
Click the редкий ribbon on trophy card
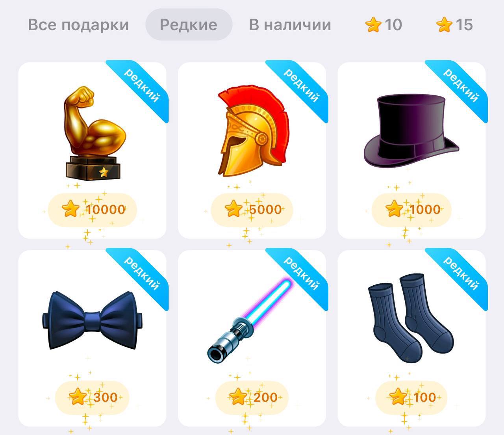[x=141, y=86]
